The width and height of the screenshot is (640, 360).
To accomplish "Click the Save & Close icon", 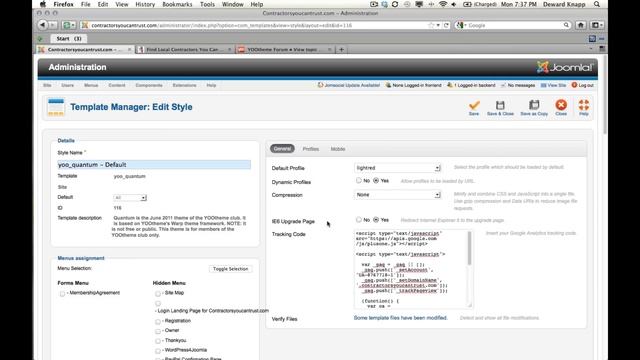I will tap(500, 105).
